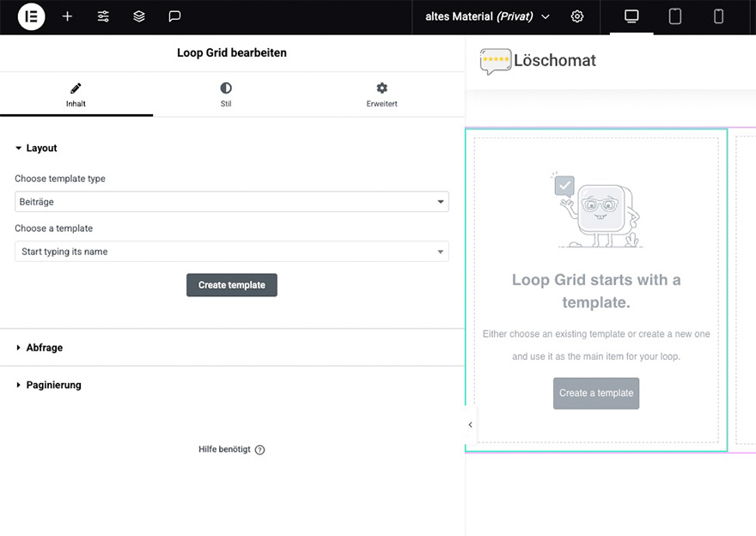
Task: Click dark Create template button in panel
Action: point(231,285)
